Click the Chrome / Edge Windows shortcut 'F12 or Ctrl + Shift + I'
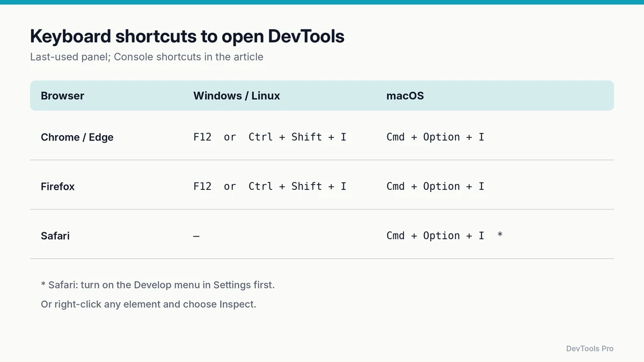 270,137
